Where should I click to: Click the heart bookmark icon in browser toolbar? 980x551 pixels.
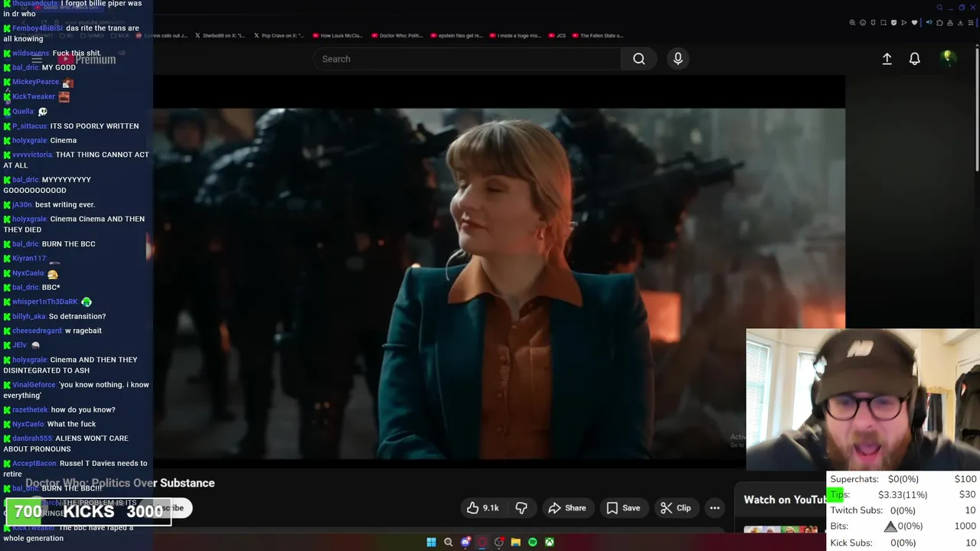pyautogui.click(x=914, y=23)
